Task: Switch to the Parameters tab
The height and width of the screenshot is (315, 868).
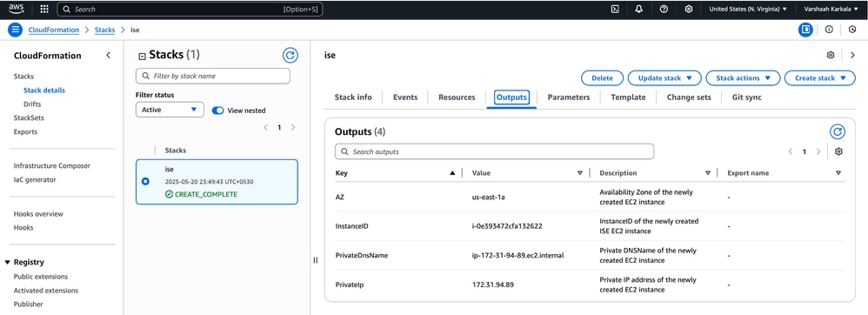Action: coord(569,97)
